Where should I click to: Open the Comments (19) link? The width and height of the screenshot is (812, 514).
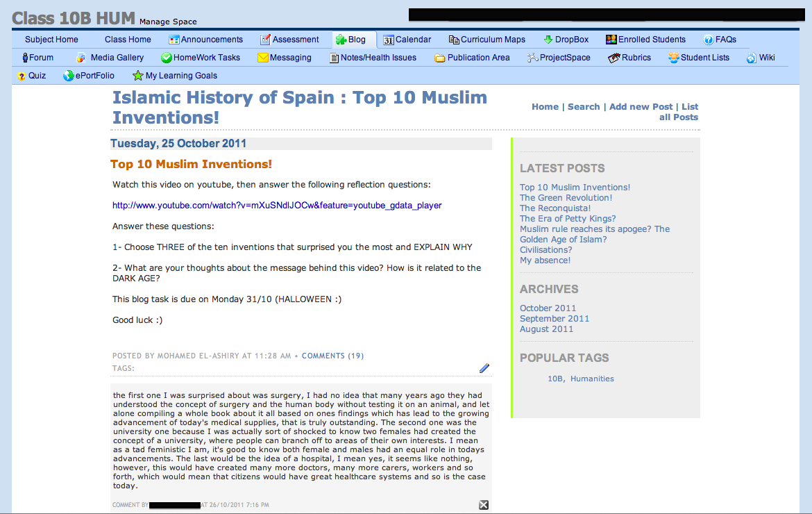pos(332,356)
